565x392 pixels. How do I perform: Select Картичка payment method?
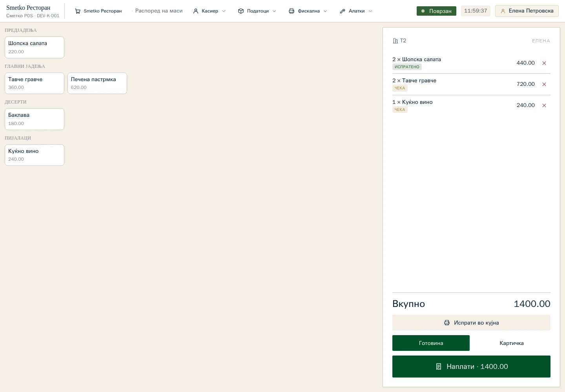tap(512, 343)
